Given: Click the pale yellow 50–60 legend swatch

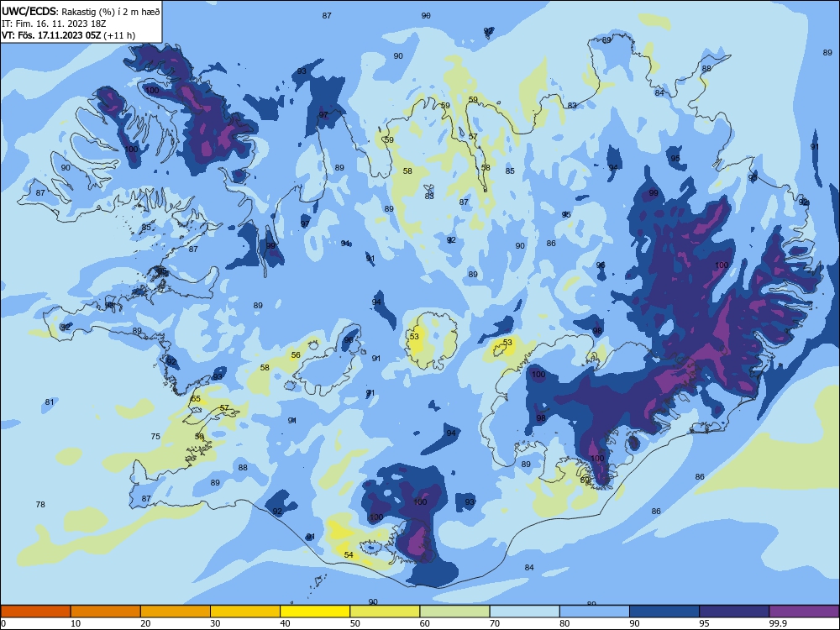Looking at the screenshot, I should pos(386,612).
